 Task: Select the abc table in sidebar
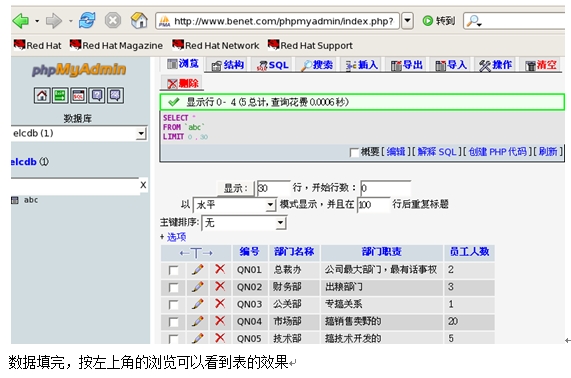pyautogui.click(x=31, y=200)
